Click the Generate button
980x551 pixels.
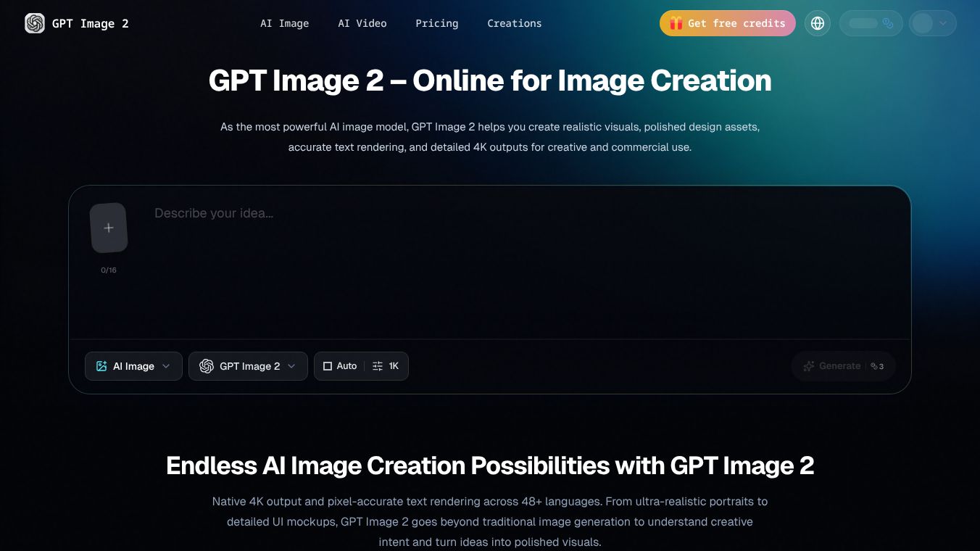tap(844, 366)
